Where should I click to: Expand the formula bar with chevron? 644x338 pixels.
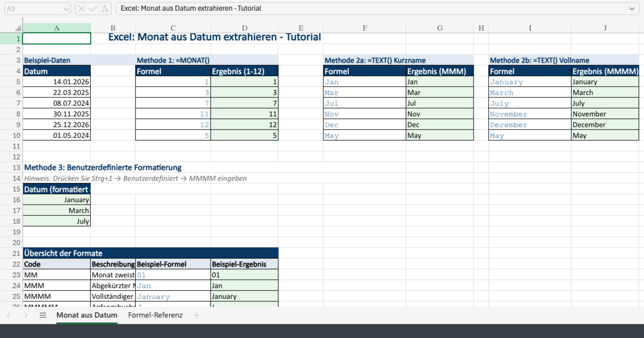tap(632, 9)
